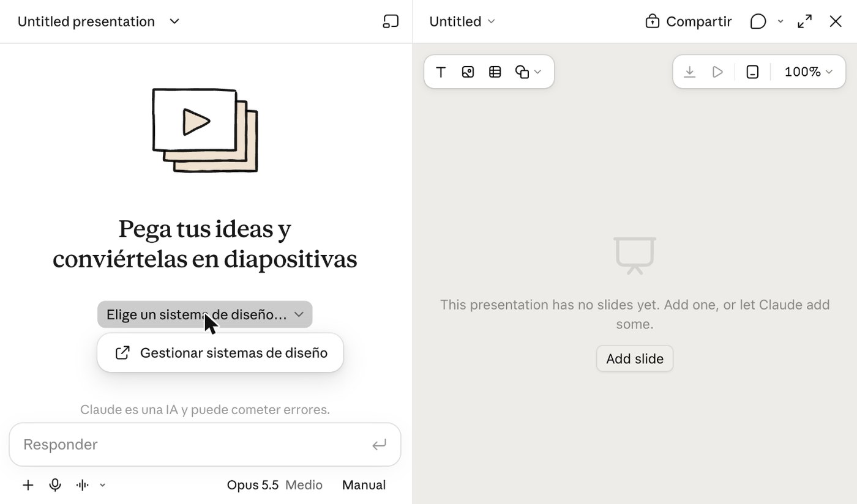
Task: Expand the voice mode options chevron
Action: 102,485
